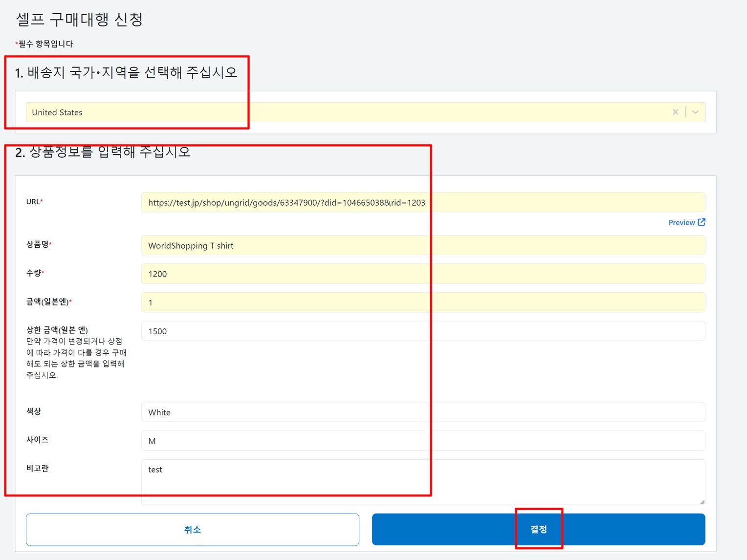This screenshot has width=747, height=560.
Task: Cancel the request with the 취소 button
Action: 193,529
